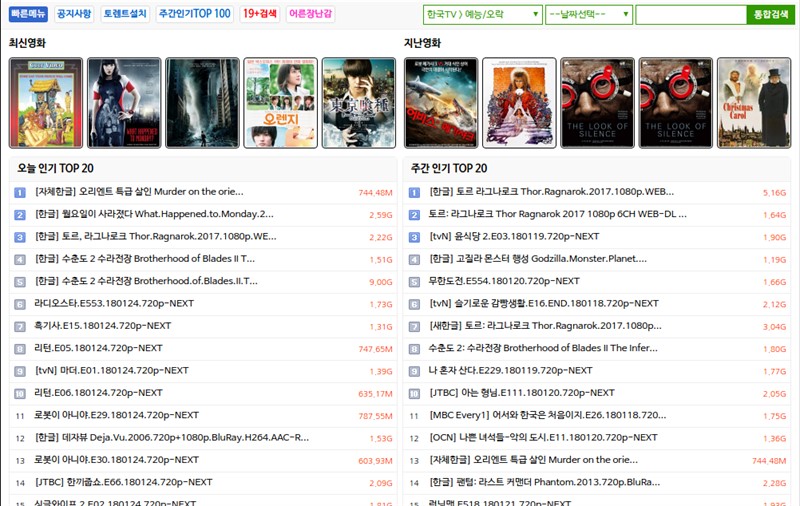Open 라디오스타.E553.180124.720p-NEXT
Screen dimensions: 800x506
point(114,303)
